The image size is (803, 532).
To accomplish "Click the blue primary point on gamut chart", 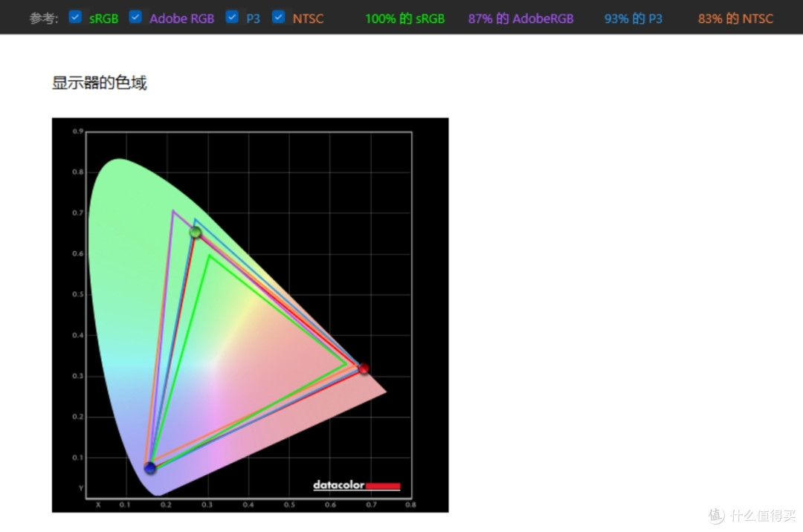I will pyautogui.click(x=150, y=467).
